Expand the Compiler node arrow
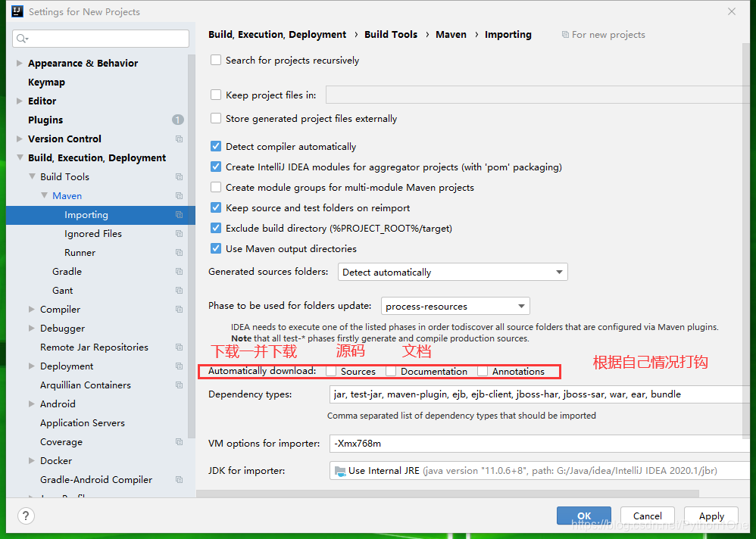The width and height of the screenshot is (756, 539). (x=31, y=309)
